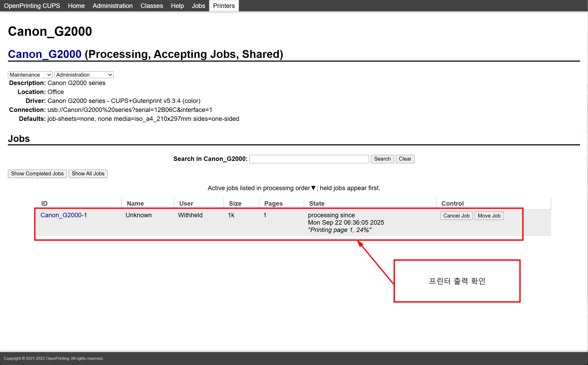The image size is (588, 365).
Task: Open Home in navigation bar
Action: 76,6
